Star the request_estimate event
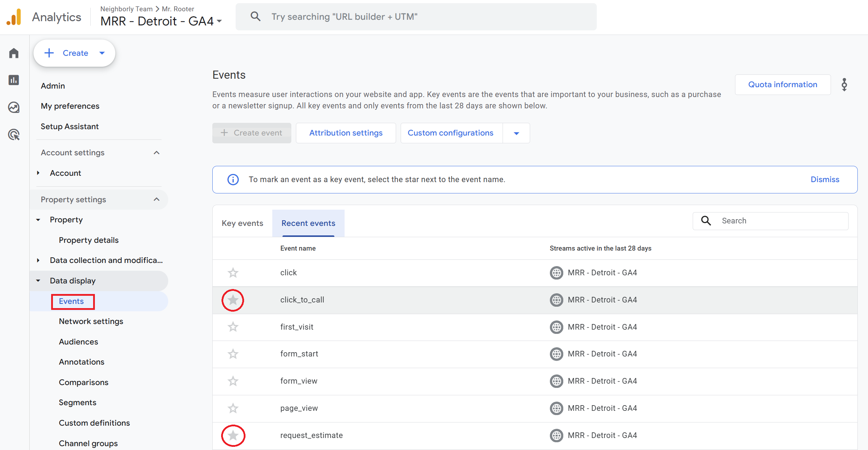Image resolution: width=868 pixels, height=450 pixels. pyautogui.click(x=233, y=436)
